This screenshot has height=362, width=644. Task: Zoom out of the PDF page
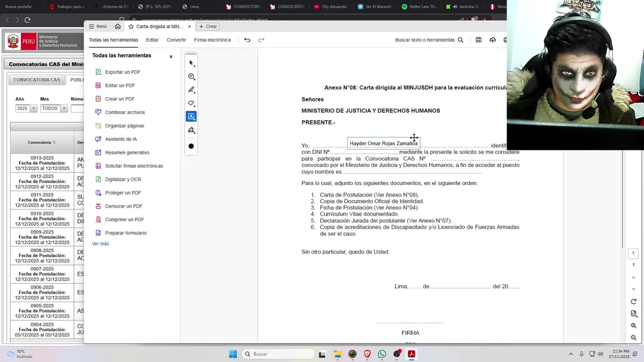633,337
